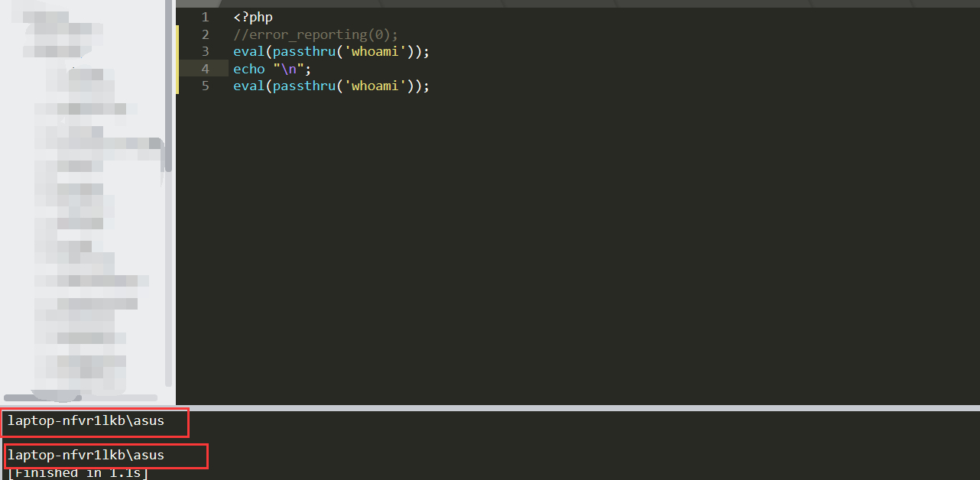Click line number 5 in the gutter
980x480 pixels.
point(205,86)
